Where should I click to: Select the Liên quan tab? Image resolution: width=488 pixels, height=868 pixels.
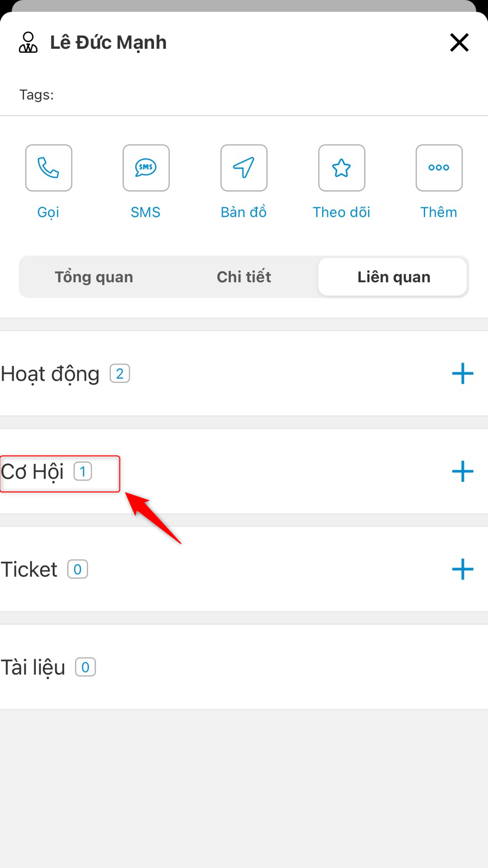(393, 277)
